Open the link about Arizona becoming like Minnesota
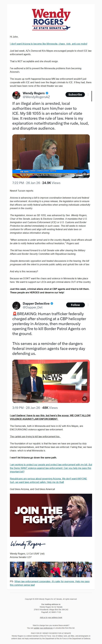This screenshot has height=644, width=102. click(48, 44)
